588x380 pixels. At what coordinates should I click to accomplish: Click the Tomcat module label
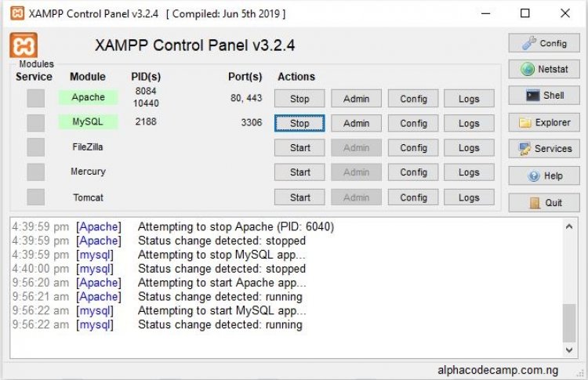[x=88, y=197]
